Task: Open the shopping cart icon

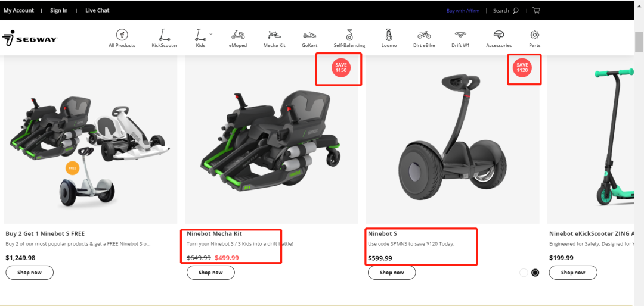Action: coord(536,10)
